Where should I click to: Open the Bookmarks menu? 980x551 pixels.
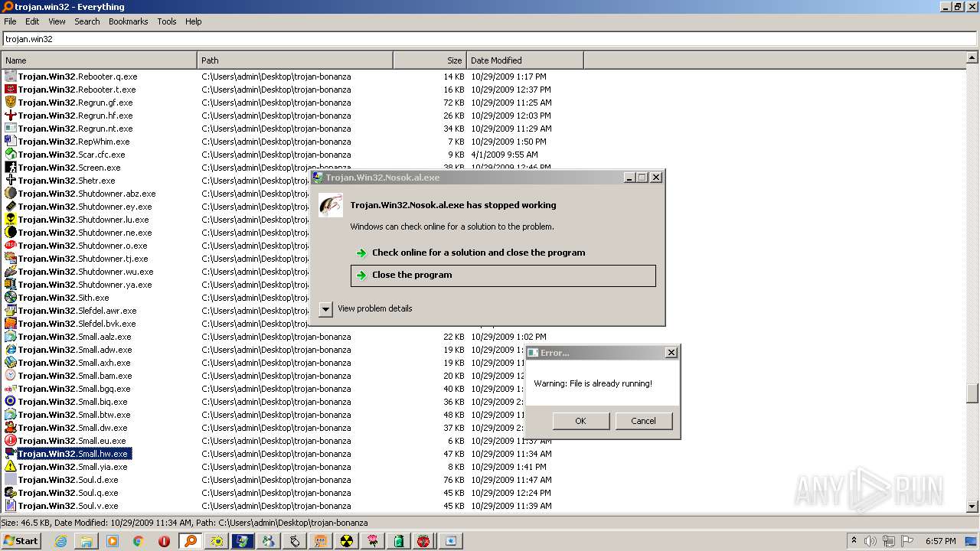(x=128, y=21)
